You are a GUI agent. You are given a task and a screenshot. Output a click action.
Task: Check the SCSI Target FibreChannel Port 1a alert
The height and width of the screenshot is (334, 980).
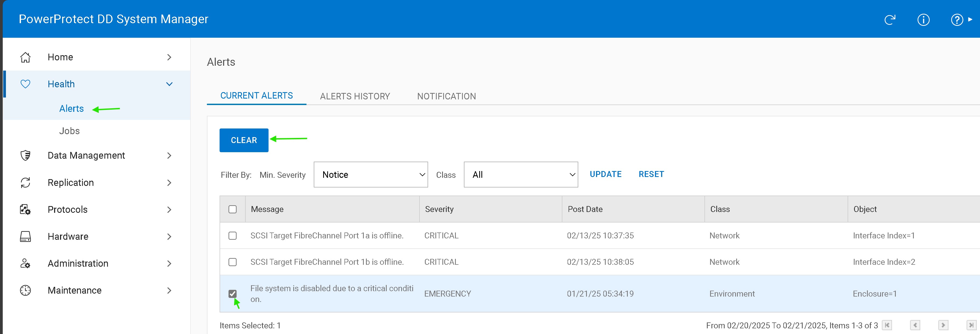[232, 235]
